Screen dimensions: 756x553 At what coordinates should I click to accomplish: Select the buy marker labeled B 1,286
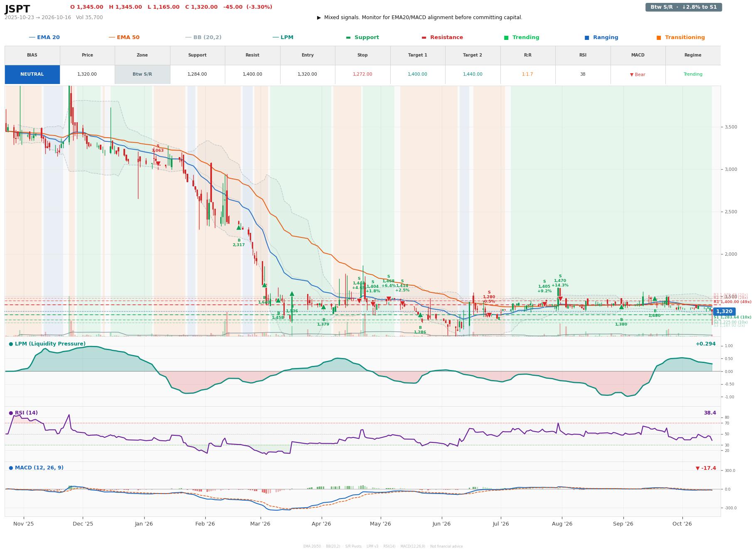420,315
